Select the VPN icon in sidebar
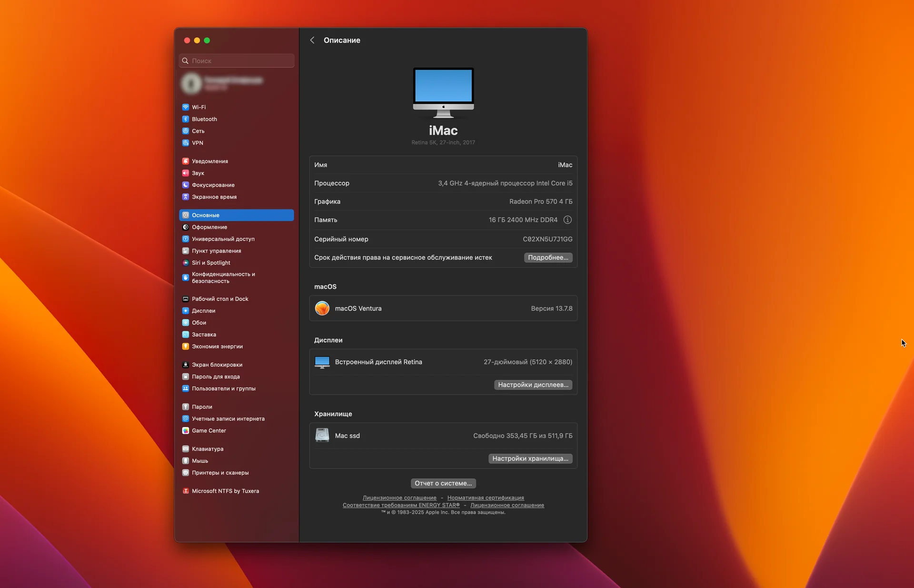The width and height of the screenshot is (914, 588). [186, 143]
